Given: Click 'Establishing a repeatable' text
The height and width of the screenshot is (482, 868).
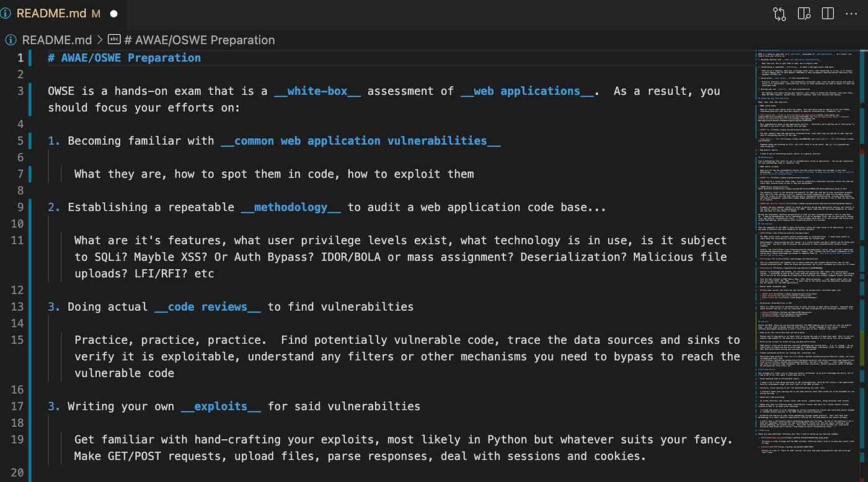Looking at the screenshot, I should (x=151, y=207).
